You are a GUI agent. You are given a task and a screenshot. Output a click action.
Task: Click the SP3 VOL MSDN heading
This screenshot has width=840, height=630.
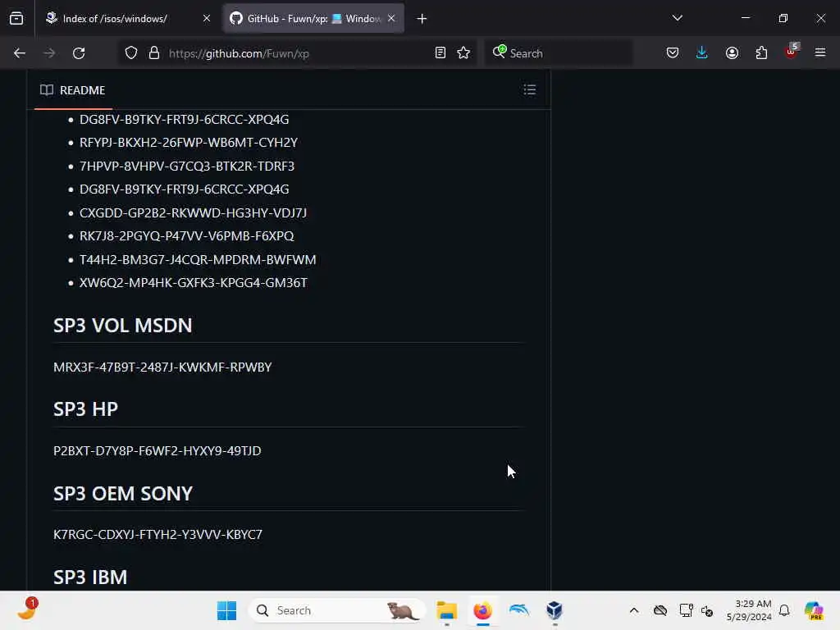tap(123, 325)
